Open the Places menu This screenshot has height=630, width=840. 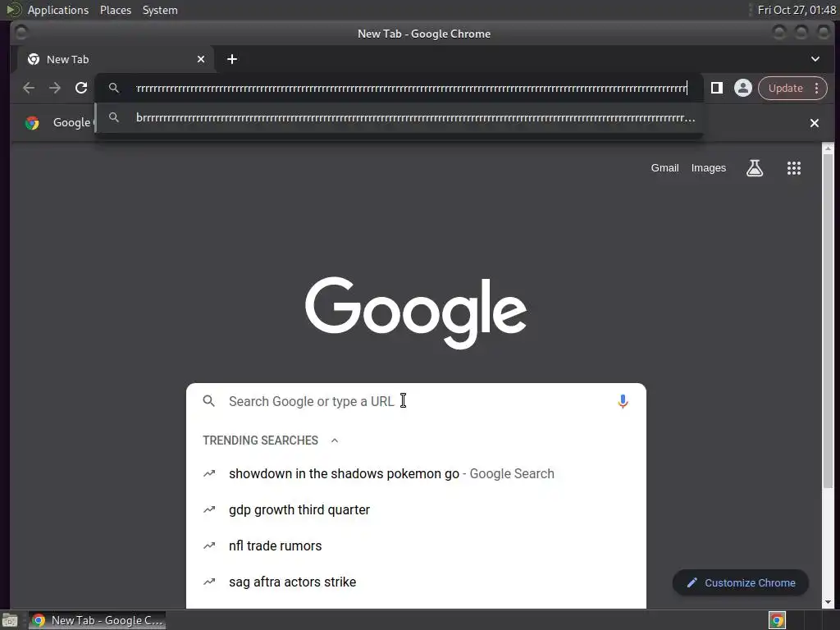coord(116,10)
